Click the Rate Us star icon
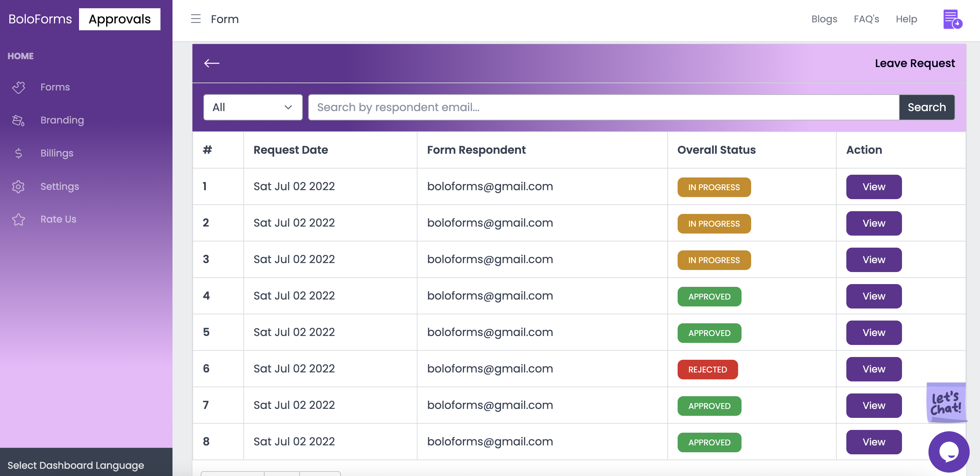Screen dimensions: 980x476 point(18,219)
